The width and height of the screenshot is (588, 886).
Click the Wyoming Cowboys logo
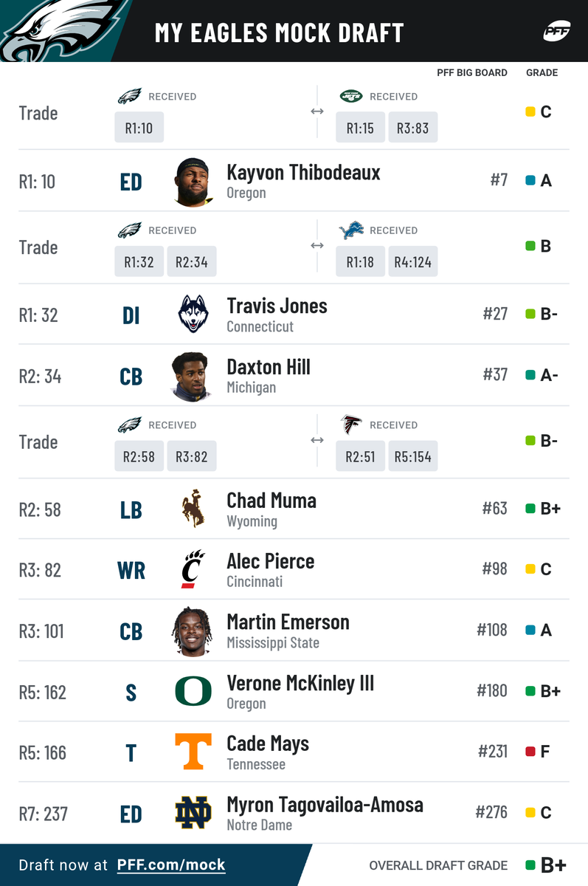[x=193, y=509]
